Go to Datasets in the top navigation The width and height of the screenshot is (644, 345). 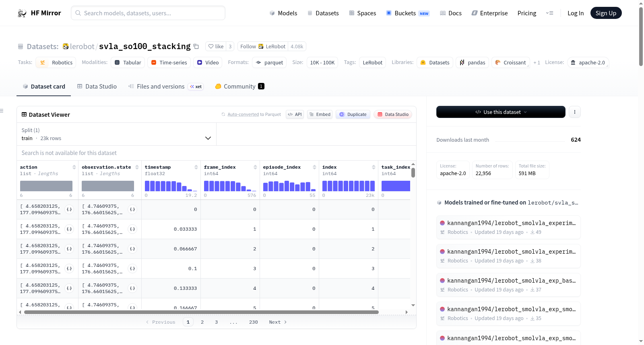click(323, 13)
